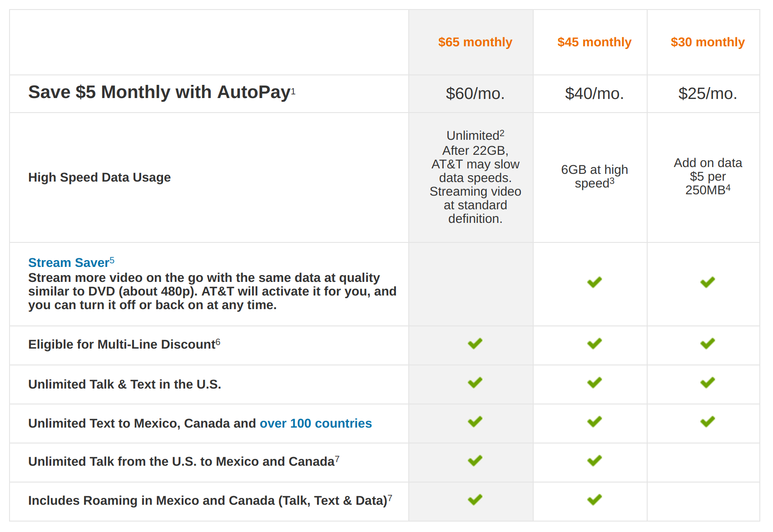This screenshot has height=532, width=773.
Task: Select the $65 monthly plan header
Action: tap(475, 42)
